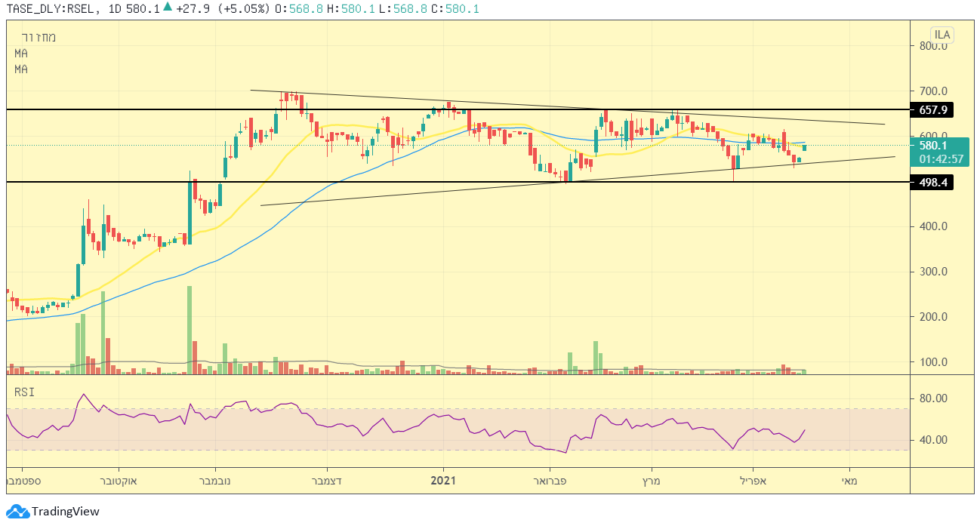Click the ILA currency label

tap(942, 35)
